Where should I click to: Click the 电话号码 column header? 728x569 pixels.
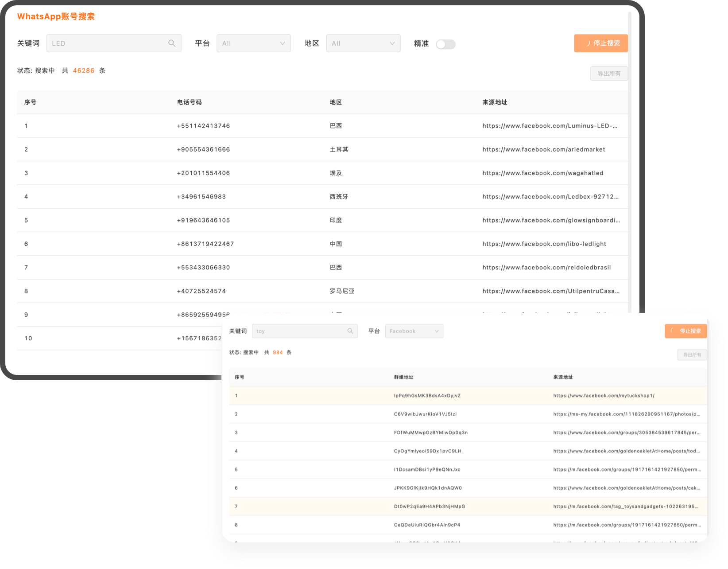(189, 102)
